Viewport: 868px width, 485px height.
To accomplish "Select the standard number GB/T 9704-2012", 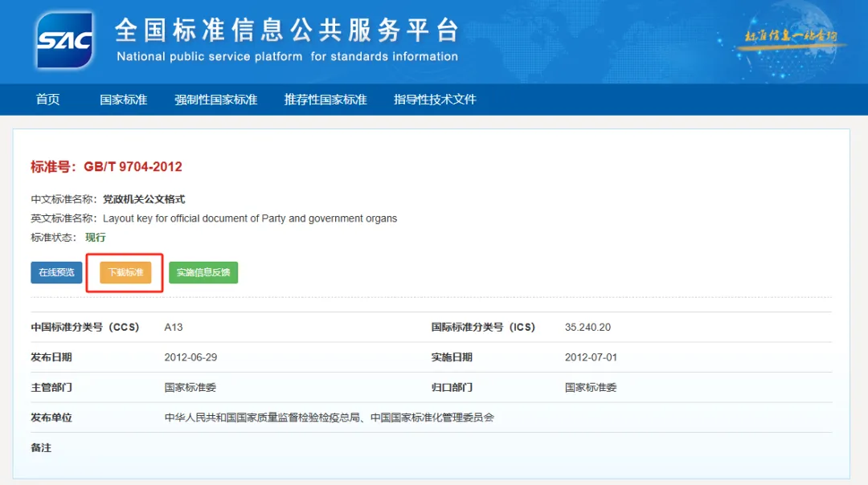I will click(x=133, y=166).
